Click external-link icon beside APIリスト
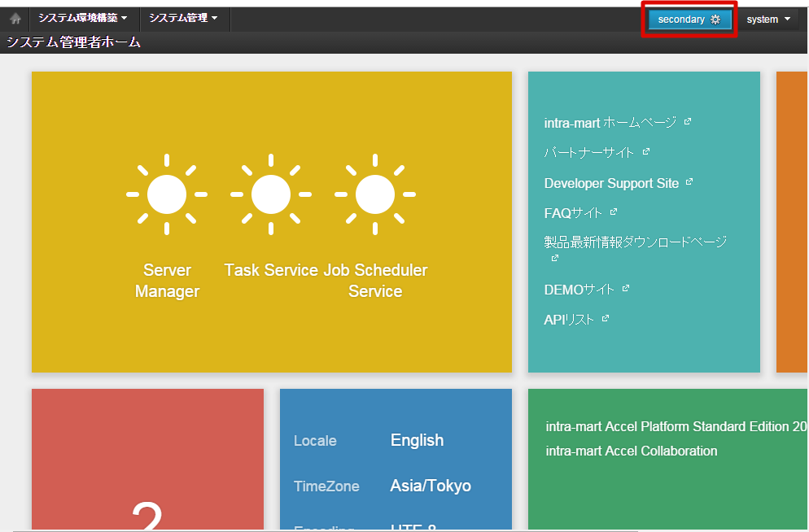Image resolution: width=809 pixels, height=532 pixels. click(606, 319)
